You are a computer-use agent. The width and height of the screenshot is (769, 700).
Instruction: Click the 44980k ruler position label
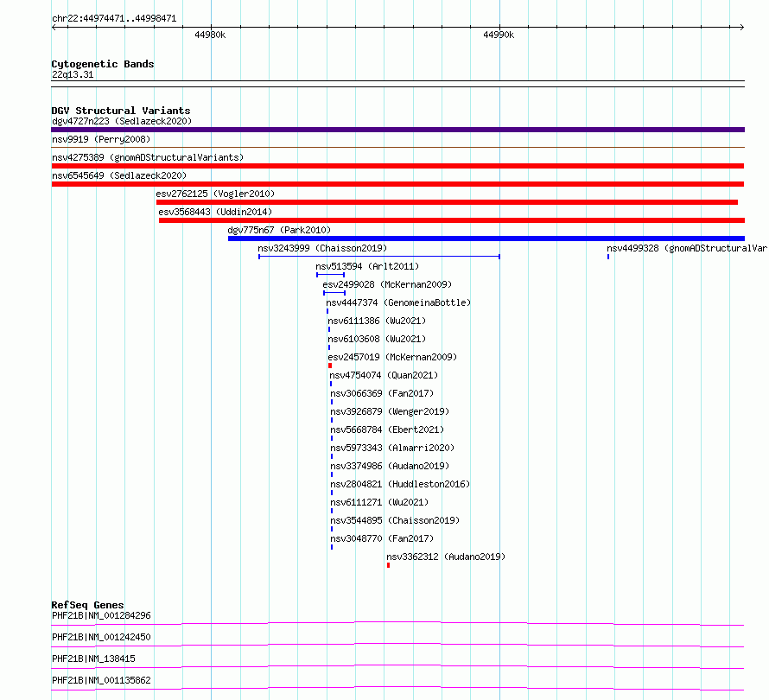point(210,35)
